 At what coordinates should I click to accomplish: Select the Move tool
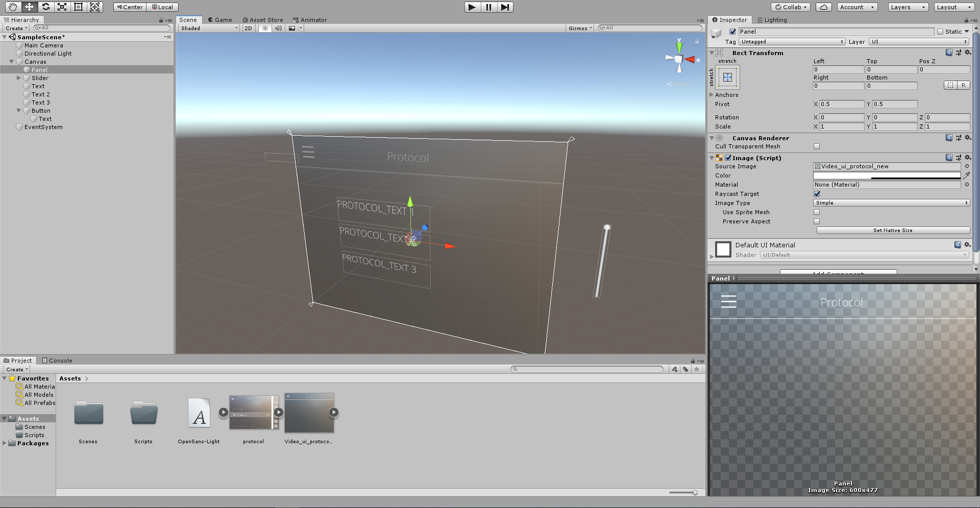(29, 7)
